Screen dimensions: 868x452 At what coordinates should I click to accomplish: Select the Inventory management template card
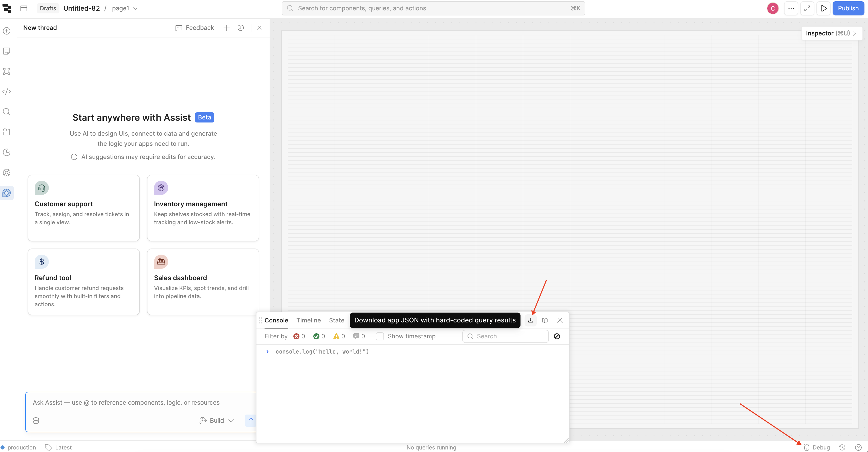[203, 208]
